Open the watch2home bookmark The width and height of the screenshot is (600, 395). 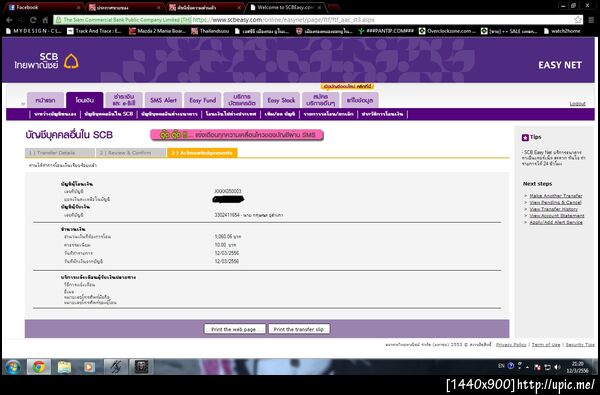562,31
